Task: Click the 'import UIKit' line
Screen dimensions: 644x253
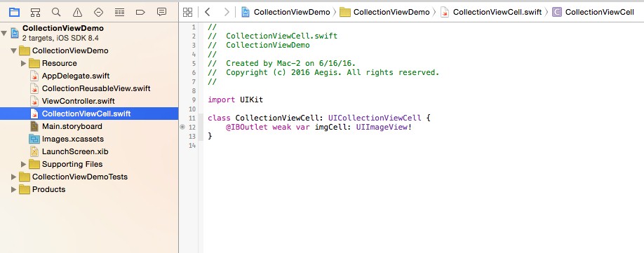Action: pyautogui.click(x=235, y=100)
